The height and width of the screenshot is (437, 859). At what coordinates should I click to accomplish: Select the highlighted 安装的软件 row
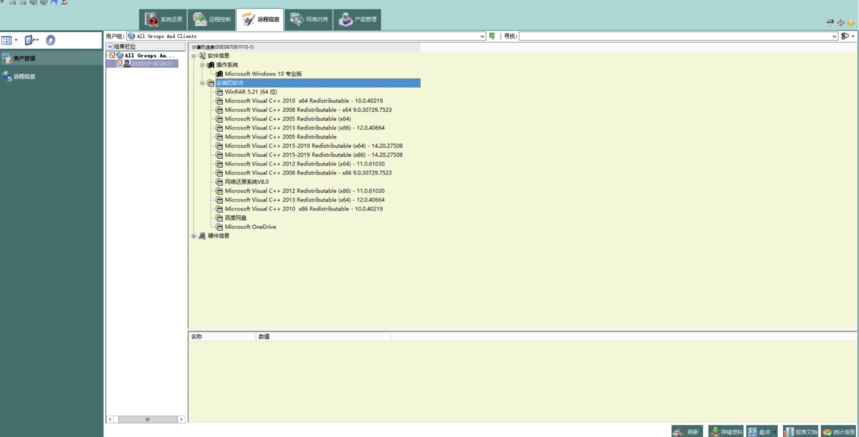point(318,83)
